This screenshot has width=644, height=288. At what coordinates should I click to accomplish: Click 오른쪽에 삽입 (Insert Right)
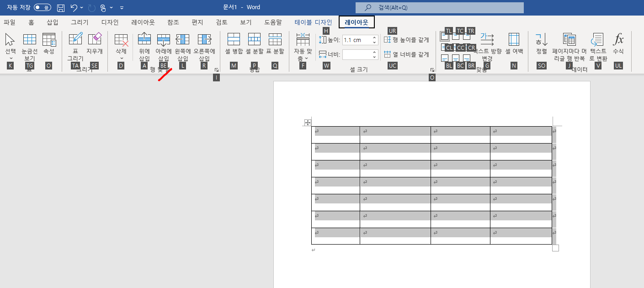(x=204, y=48)
